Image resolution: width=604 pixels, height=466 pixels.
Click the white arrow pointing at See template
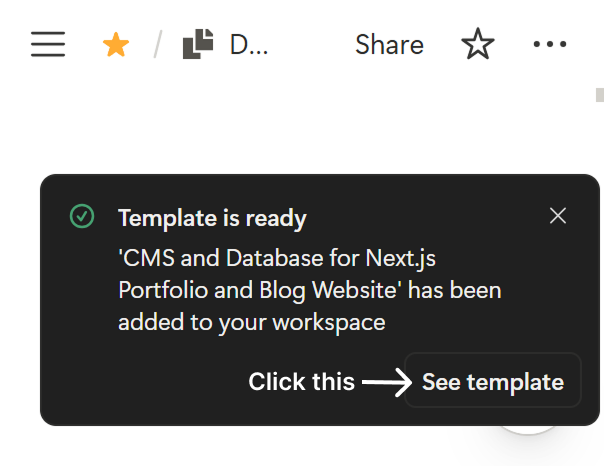point(387,382)
